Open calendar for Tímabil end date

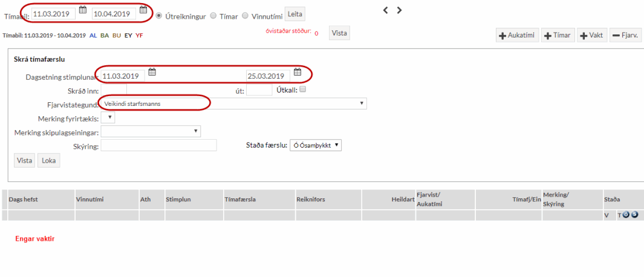[143, 10]
